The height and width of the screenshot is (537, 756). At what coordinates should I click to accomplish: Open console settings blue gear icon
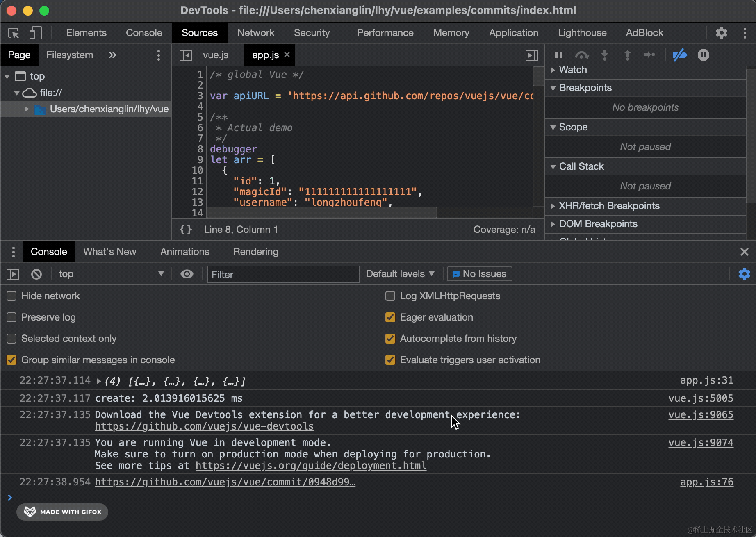tap(744, 274)
